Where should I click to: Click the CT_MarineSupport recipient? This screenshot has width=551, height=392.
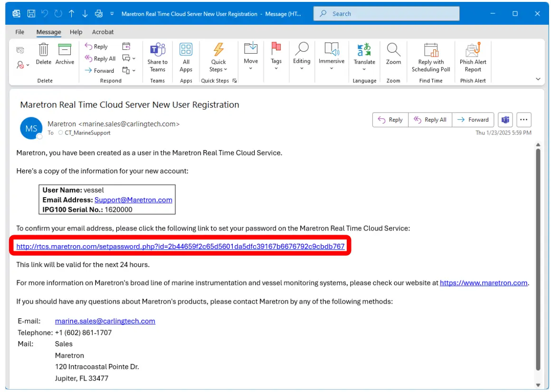pos(87,133)
